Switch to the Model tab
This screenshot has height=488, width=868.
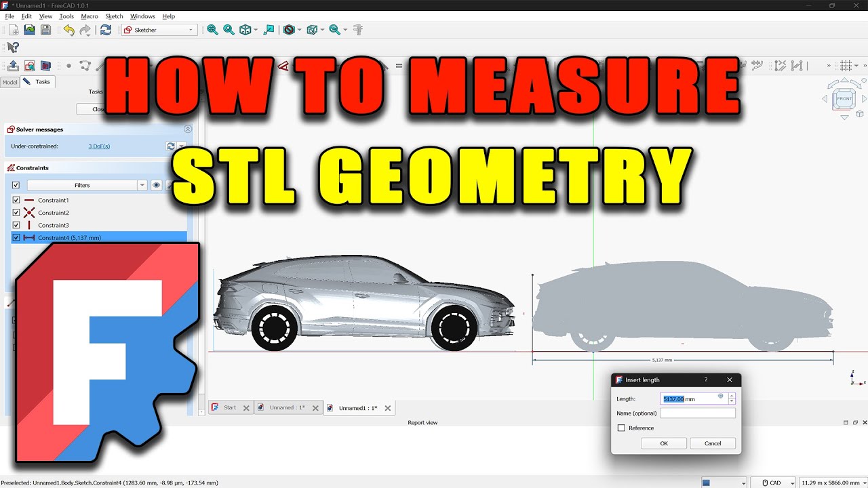click(9, 82)
